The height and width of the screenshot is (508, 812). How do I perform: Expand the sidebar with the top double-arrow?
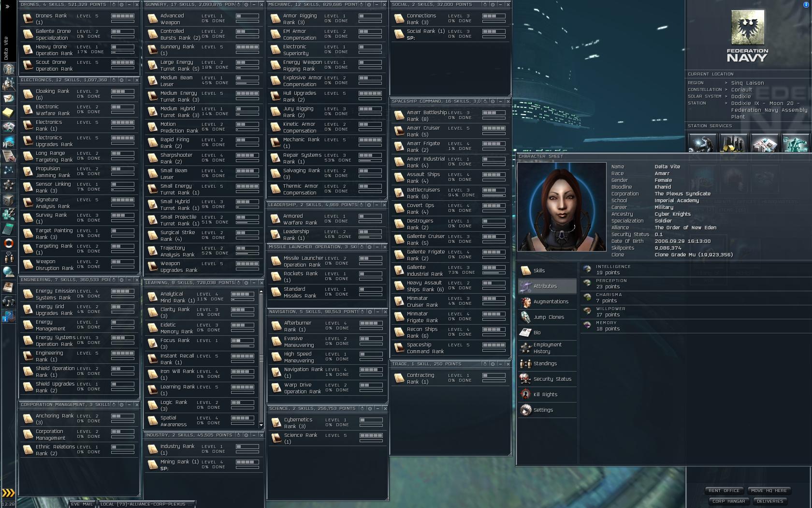pos(7,6)
